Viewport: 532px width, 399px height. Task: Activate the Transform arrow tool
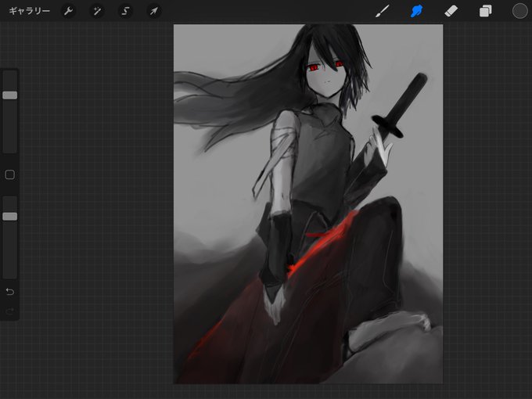153,11
